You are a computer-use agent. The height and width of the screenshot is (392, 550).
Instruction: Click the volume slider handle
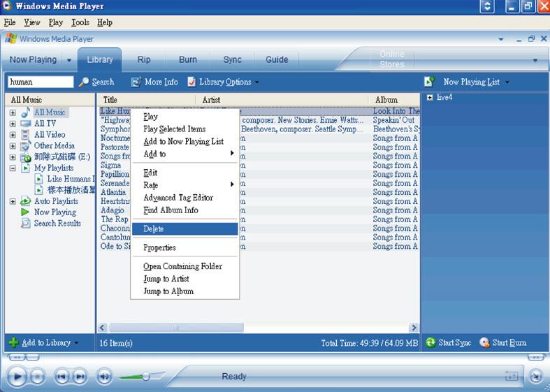(145, 377)
